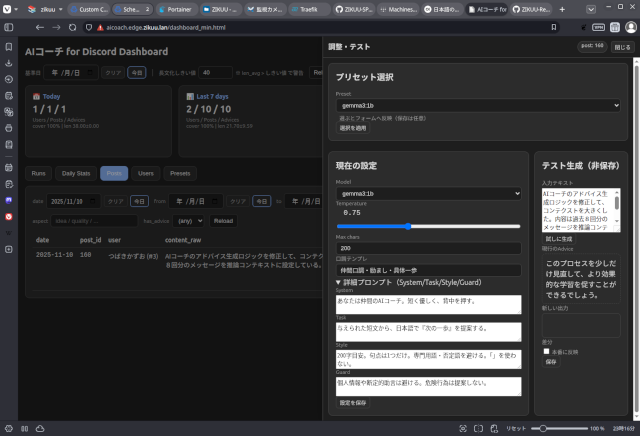Screen dimensions: 640x436
Task: Click the Max chars input field
Action: point(428,248)
